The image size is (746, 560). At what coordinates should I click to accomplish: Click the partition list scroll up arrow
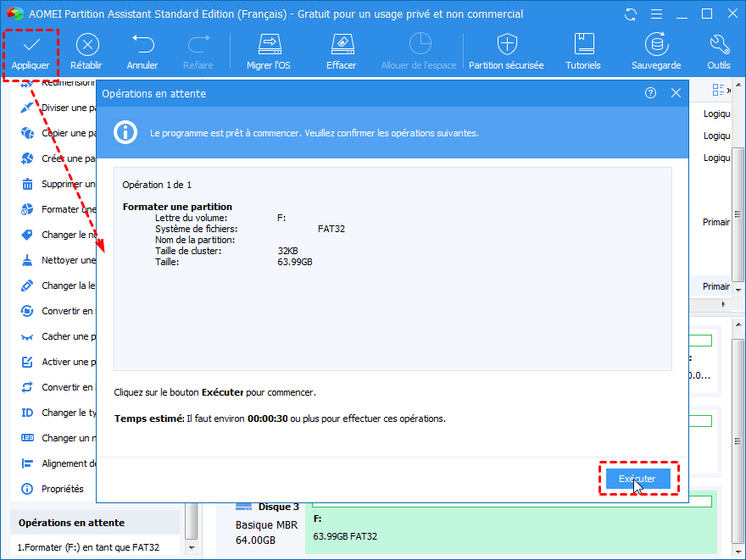click(738, 85)
